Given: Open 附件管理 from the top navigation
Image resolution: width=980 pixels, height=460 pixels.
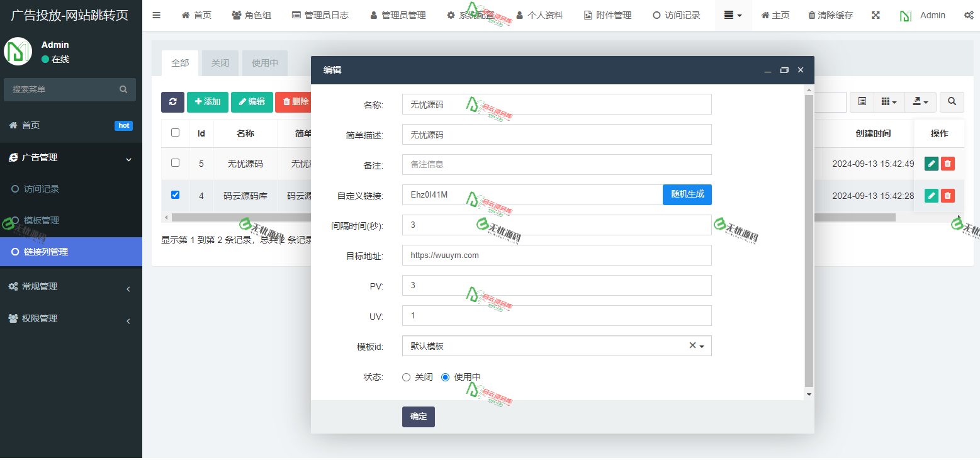Looking at the screenshot, I should coord(606,14).
